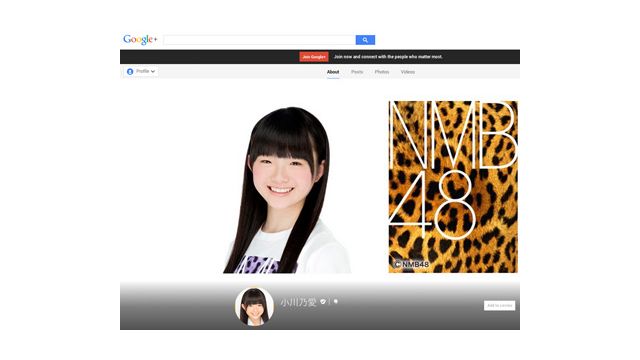Click the Add to circles button
Image resolution: width=640 pixels, height=360 pixels.
pyautogui.click(x=500, y=305)
